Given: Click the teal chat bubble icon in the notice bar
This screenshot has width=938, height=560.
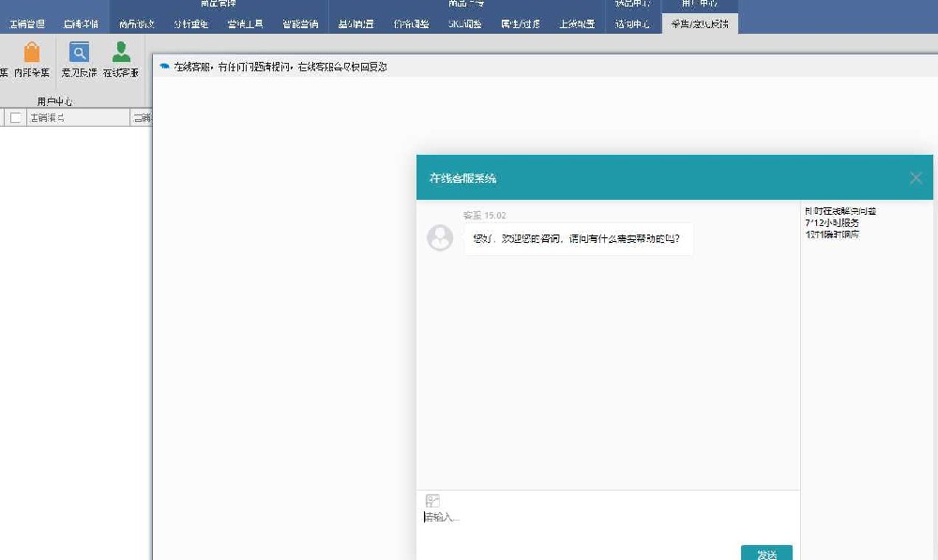Looking at the screenshot, I should pos(164,67).
